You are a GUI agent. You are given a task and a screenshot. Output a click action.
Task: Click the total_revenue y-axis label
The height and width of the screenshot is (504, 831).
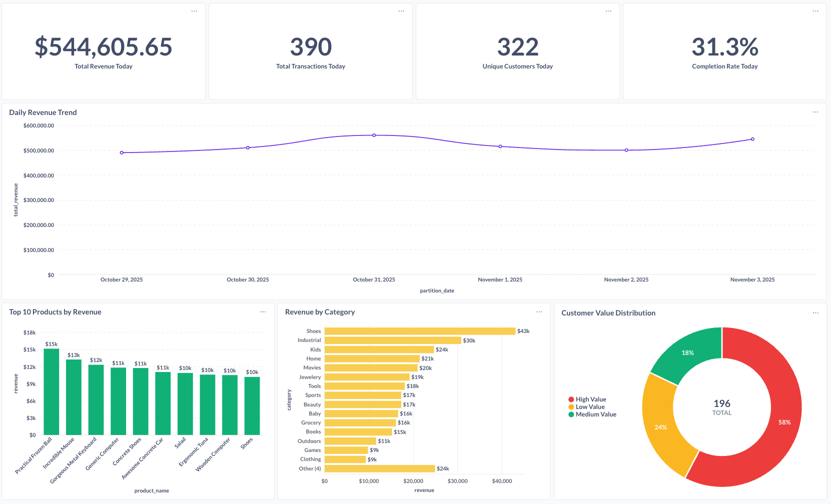point(16,200)
